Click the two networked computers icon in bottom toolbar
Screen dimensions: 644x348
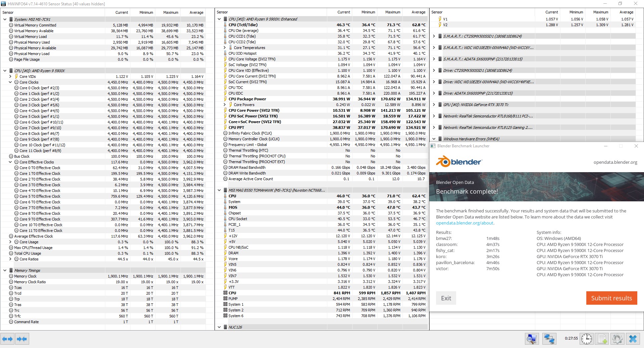pos(549,339)
